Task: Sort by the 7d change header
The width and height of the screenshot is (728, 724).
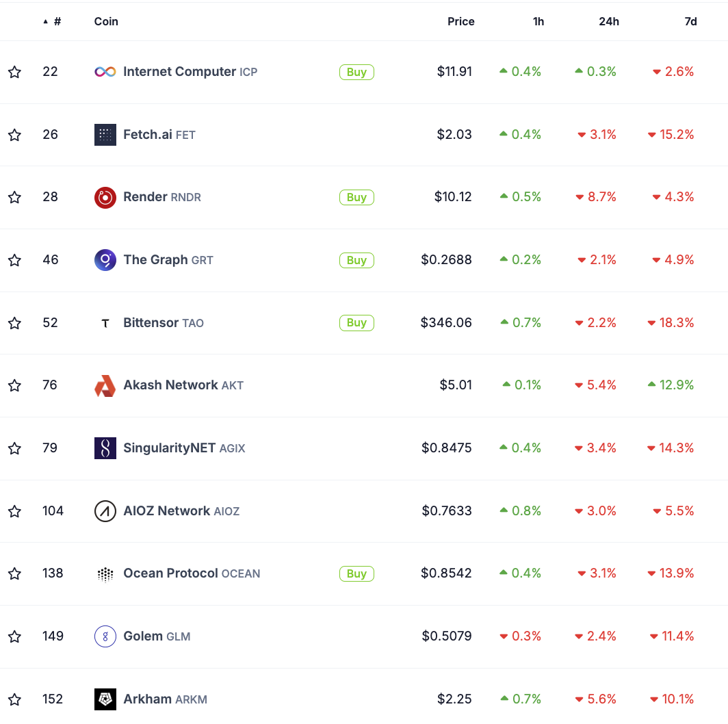Action: [690, 22]
